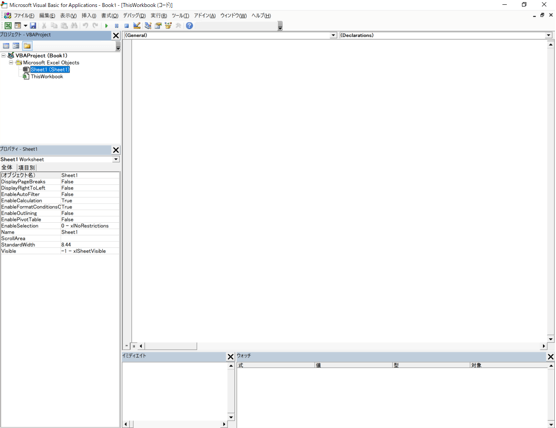The width and height of the screenshot is (556, 428).
Task: Open the Sheet1 Worksheet object dropdown
Action: pos(116,160)
